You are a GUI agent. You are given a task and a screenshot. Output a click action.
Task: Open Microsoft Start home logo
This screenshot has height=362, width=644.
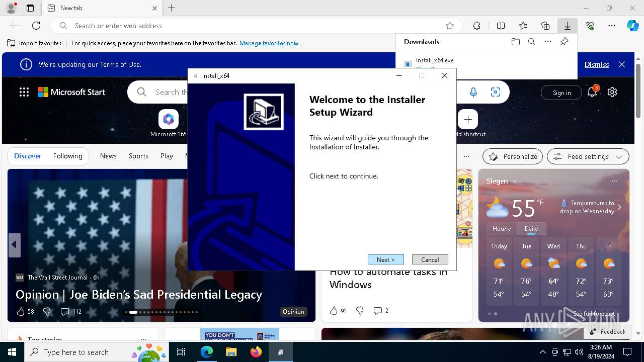[x=72, y=92]
